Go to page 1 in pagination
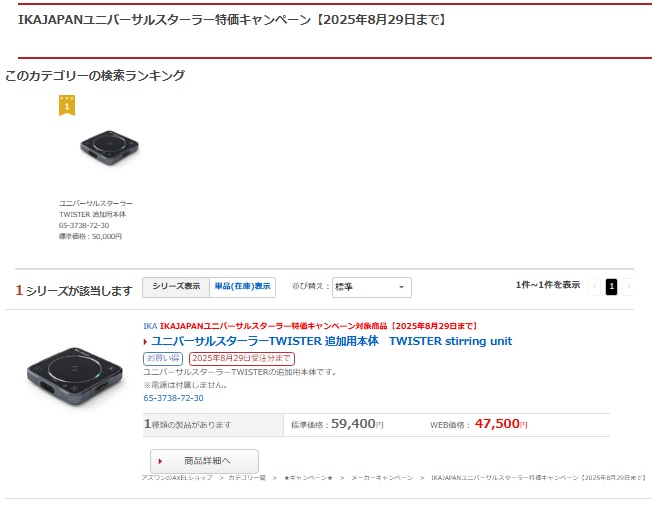Viewport: 652px width, 505px height. [611, 287]
